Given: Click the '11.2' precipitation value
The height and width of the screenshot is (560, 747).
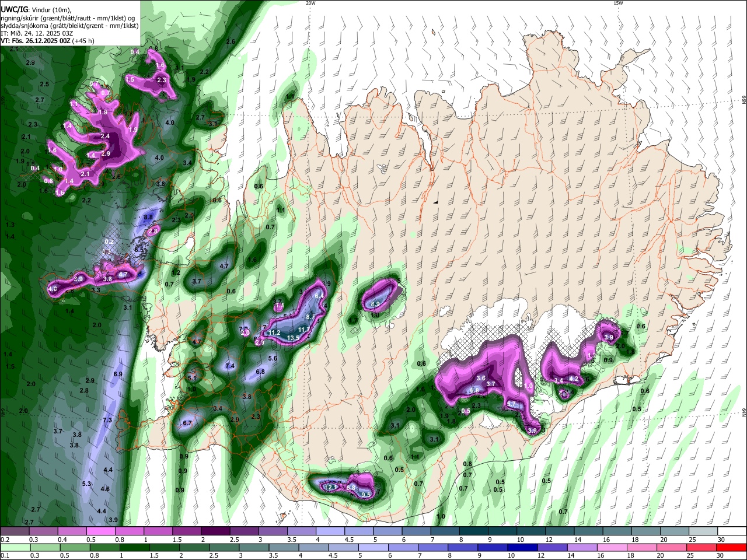Looking at the screenshot, I should coord(274,332).
